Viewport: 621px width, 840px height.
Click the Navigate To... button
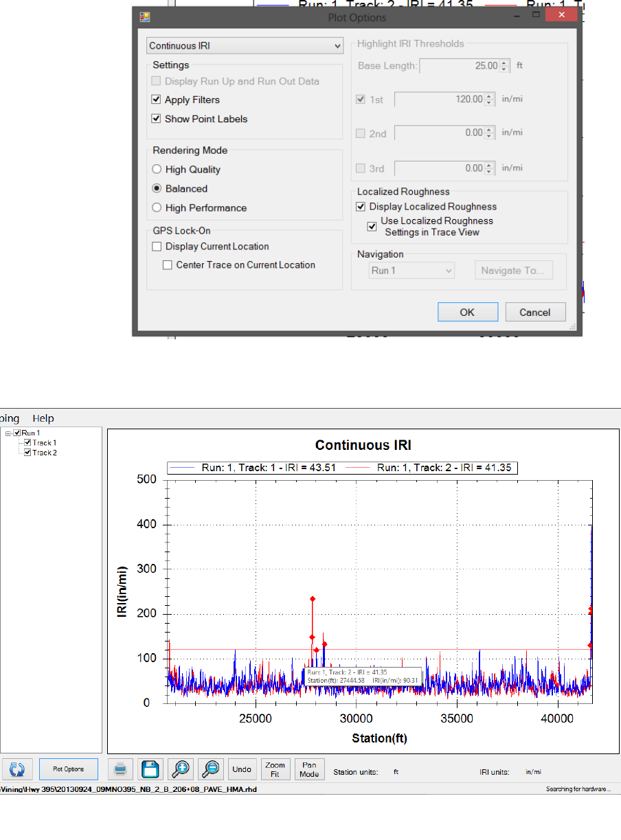tap(514, 271)
